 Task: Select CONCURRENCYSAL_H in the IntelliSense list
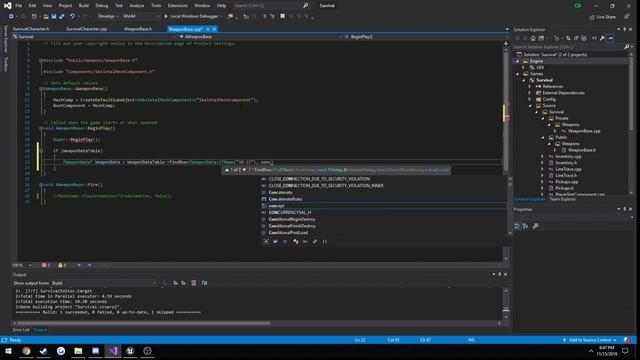[289, 213]
